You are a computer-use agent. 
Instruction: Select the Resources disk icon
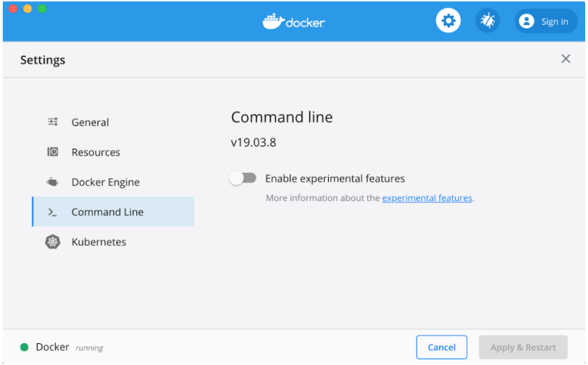pyautogui.click(x=52, y=152)
